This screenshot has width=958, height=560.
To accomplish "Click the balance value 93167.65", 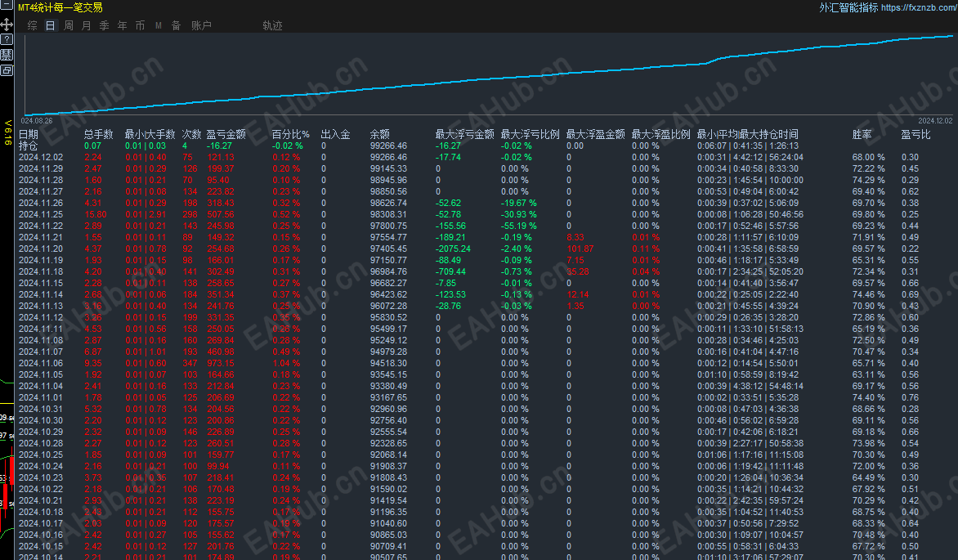I will [x=388, y=397].
